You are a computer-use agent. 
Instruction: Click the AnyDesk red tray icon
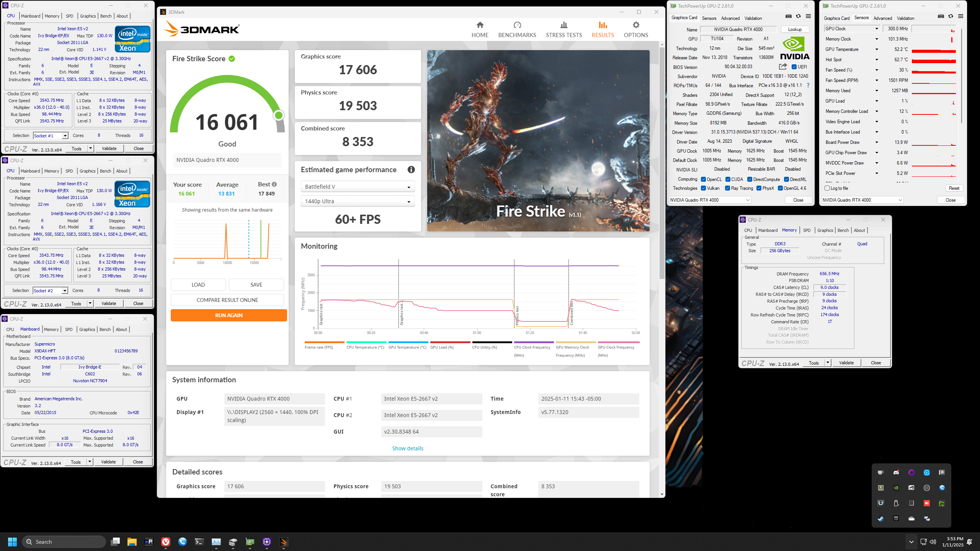pos(927,503)
